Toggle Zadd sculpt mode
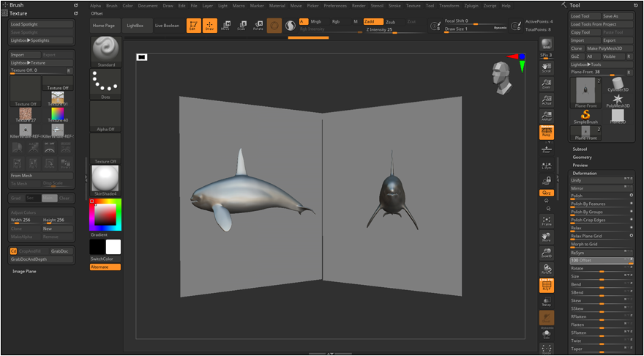The width and height of the screenshot is (644, 356). coord(372,22)
